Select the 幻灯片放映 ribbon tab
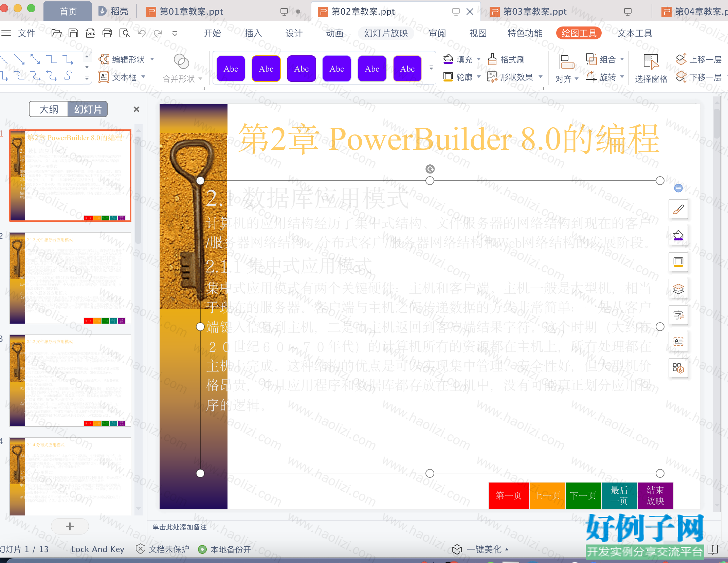Image resolution: width=728 pixels, height=563 pixels. coord(386,33)
